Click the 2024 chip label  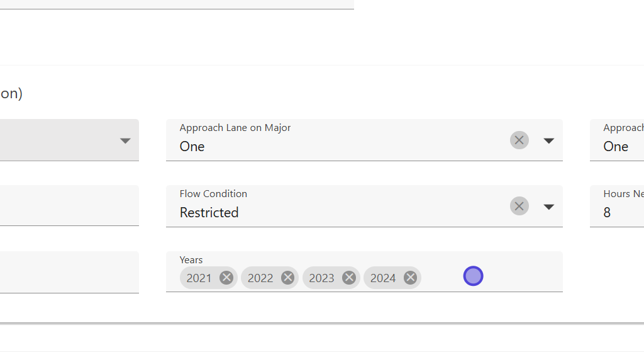click(x=382, y=278)
